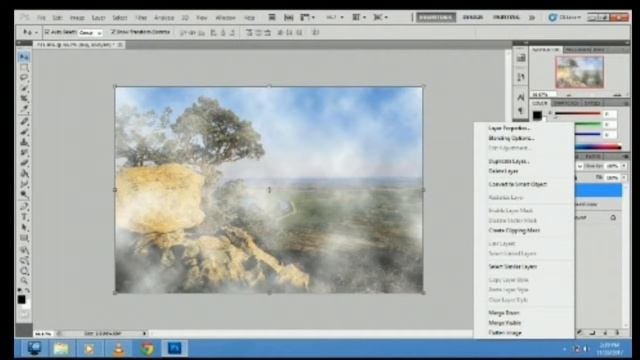The width and height of the screenshot is (640, 360).
Task: Choose Flatten Image from context menu
Action: [x=505, y=333]
